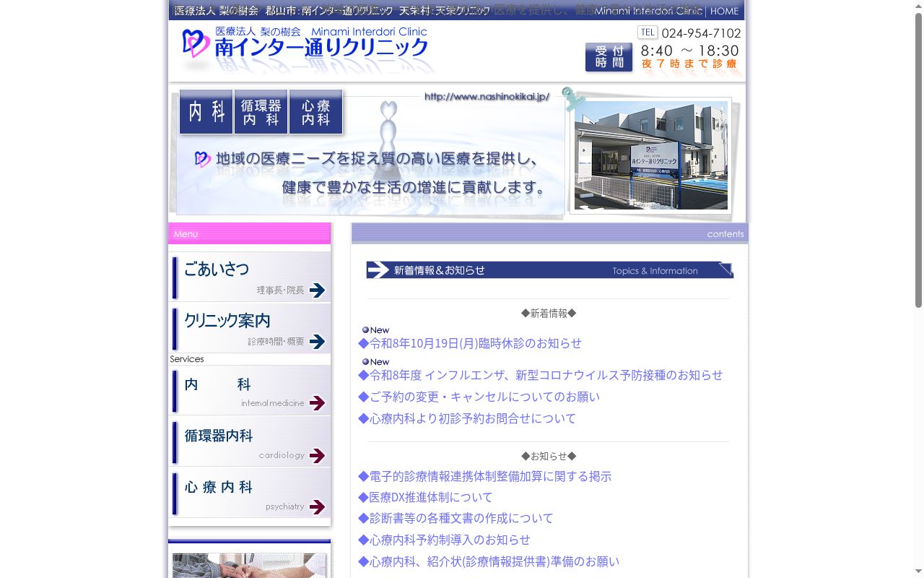Image resolution: width=924 pixels, height=578 pixels.
Task: Open the 心療内科予約制導入のお知らせ link
Action: coord(444,540)
